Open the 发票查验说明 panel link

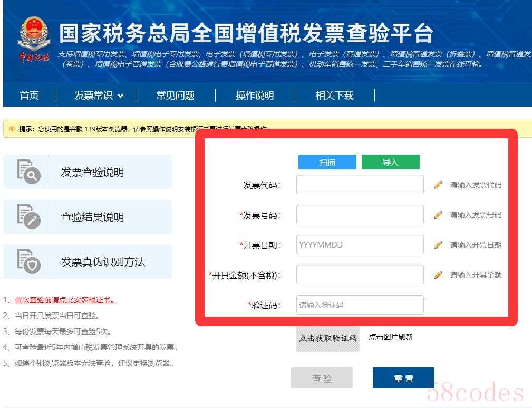click(x=88, y=172)
